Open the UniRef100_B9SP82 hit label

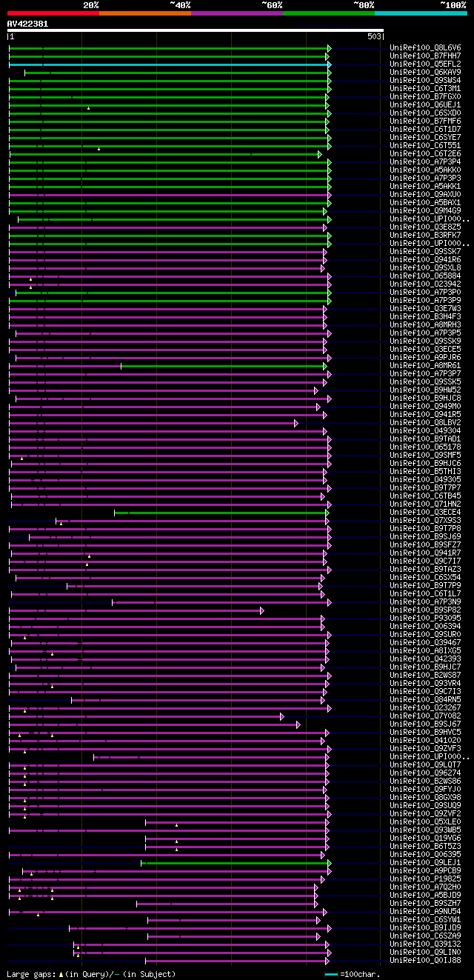click(425, 610)
